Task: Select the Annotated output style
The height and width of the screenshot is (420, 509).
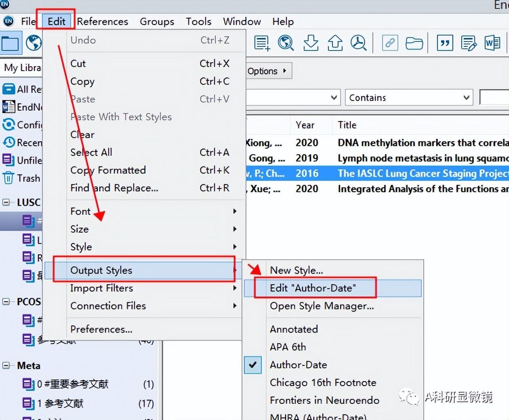Action: point(333,329)
